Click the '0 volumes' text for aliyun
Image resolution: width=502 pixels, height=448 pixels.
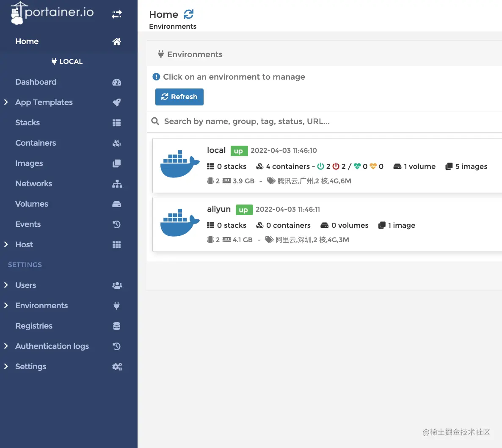point(350,225)
